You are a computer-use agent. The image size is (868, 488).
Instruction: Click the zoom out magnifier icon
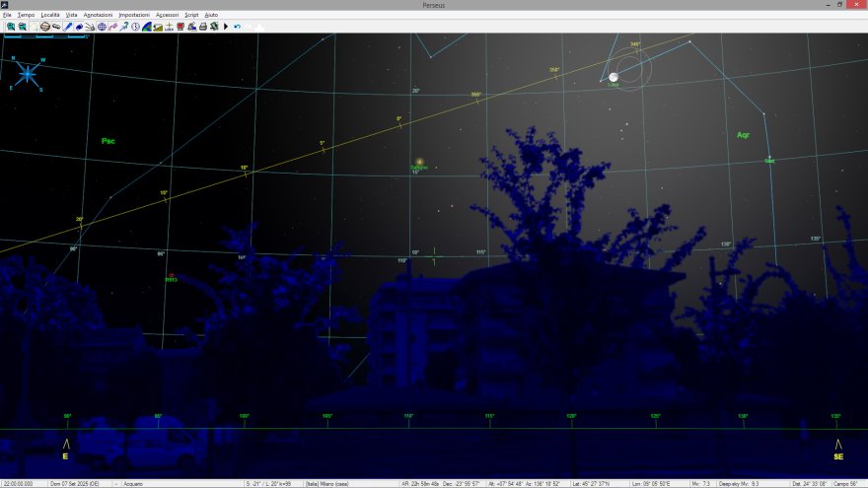pos(23,27)
